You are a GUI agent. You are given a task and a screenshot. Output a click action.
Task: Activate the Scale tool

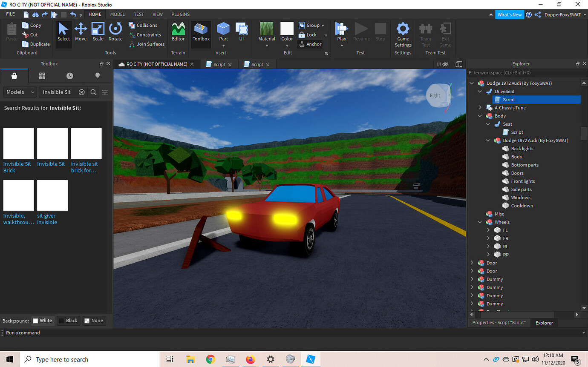(98, 32)
